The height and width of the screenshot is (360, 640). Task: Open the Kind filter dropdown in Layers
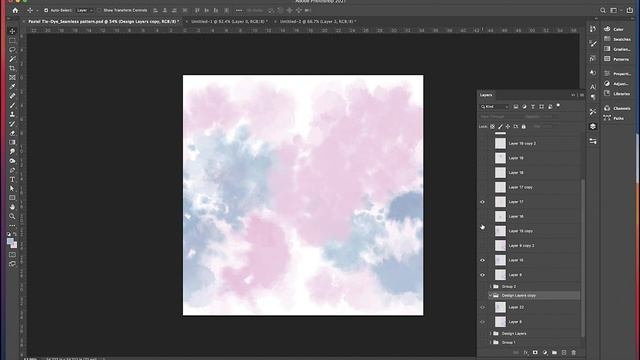(x=494, y=107)
